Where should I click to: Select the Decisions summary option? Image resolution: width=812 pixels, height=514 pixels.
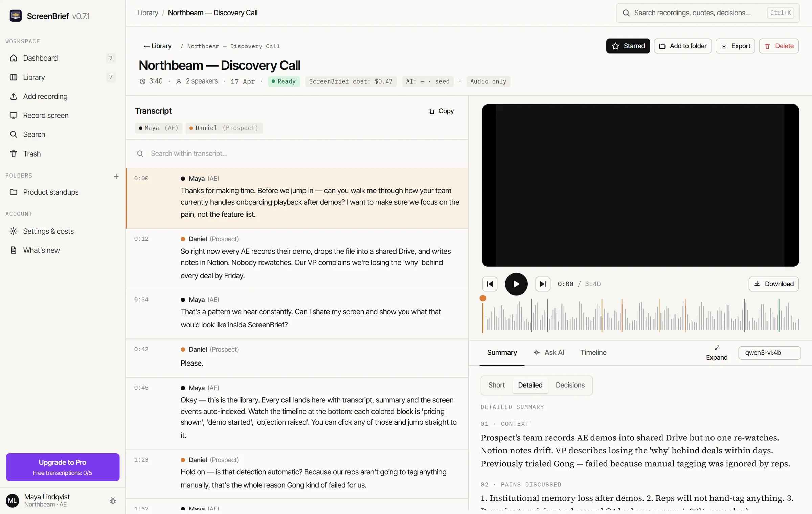tap(570, 385)
